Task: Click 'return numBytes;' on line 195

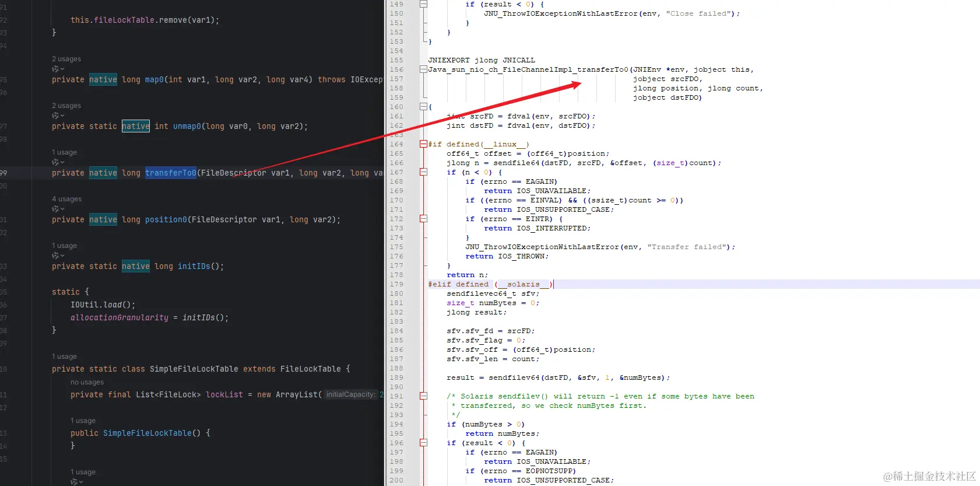Action: [503, 433]
